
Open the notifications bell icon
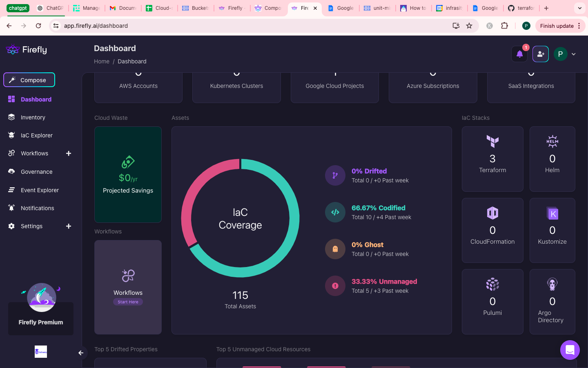pyautogui.click(x=519, y=54)
